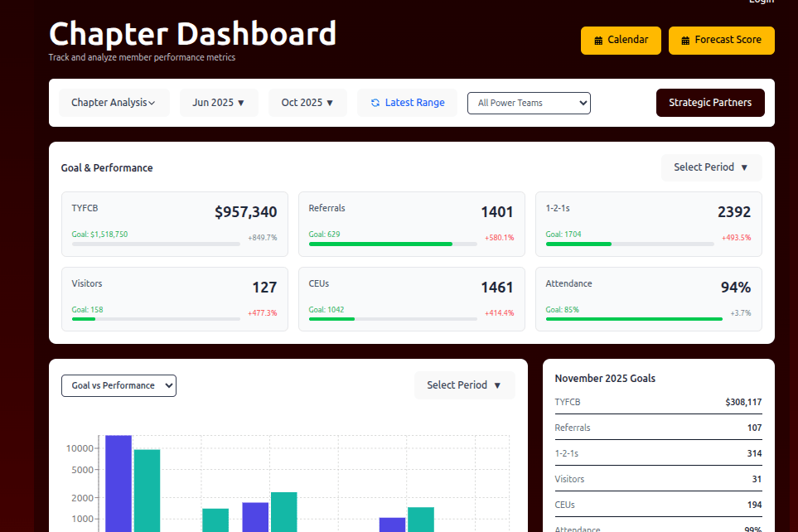Select the Referrals metric card
This screenshot has width=798, height=532.
(x=412, y=224)
